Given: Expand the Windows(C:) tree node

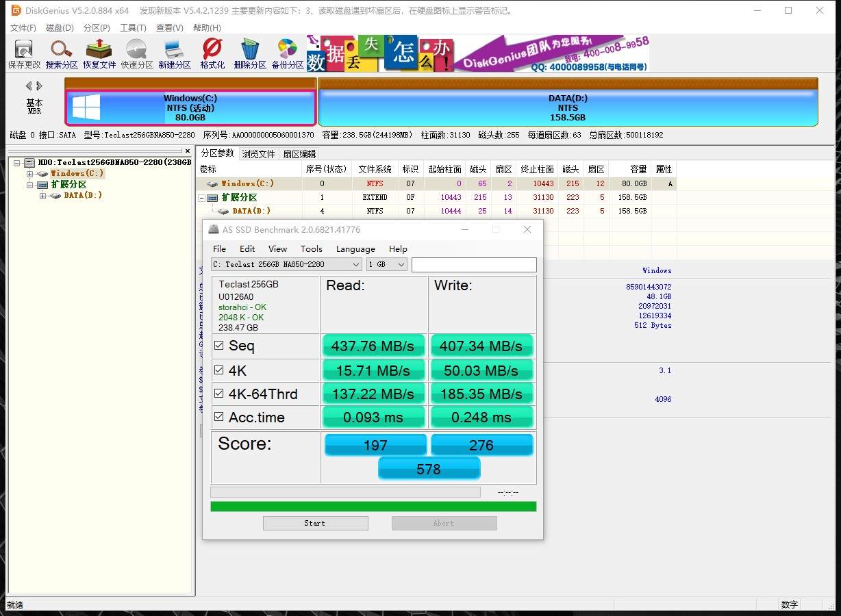Looking at the screenshot, I should [x=29, y=174].
